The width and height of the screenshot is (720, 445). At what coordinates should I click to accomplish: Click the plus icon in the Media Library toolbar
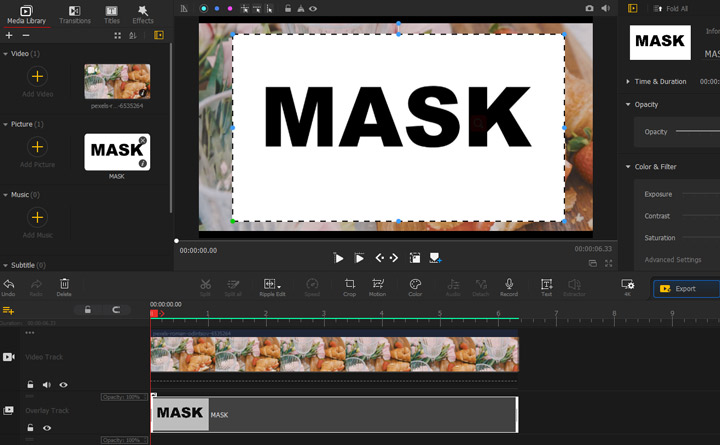9,35
